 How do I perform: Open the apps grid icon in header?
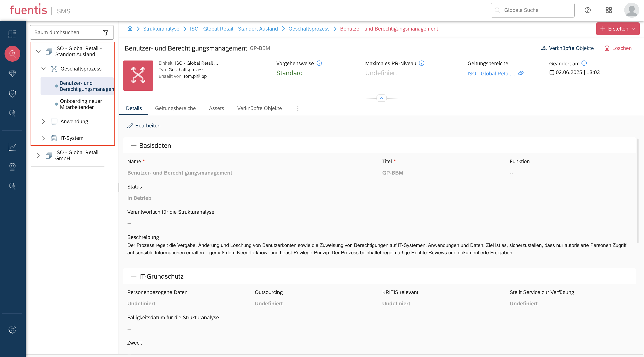coord(609,10)
